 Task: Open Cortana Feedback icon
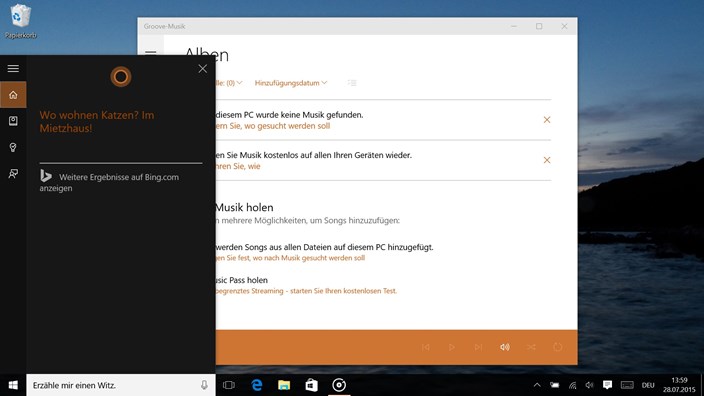[13, 173]
